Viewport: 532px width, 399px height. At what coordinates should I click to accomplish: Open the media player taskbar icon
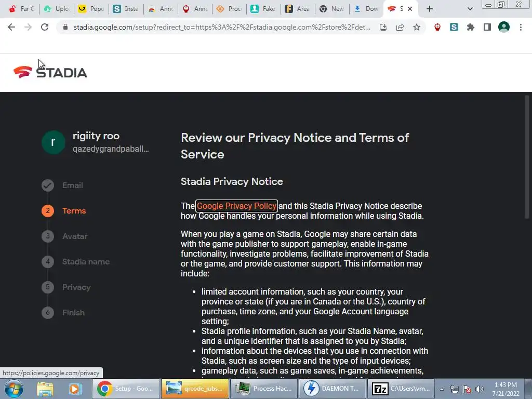[x=75, y=389]
